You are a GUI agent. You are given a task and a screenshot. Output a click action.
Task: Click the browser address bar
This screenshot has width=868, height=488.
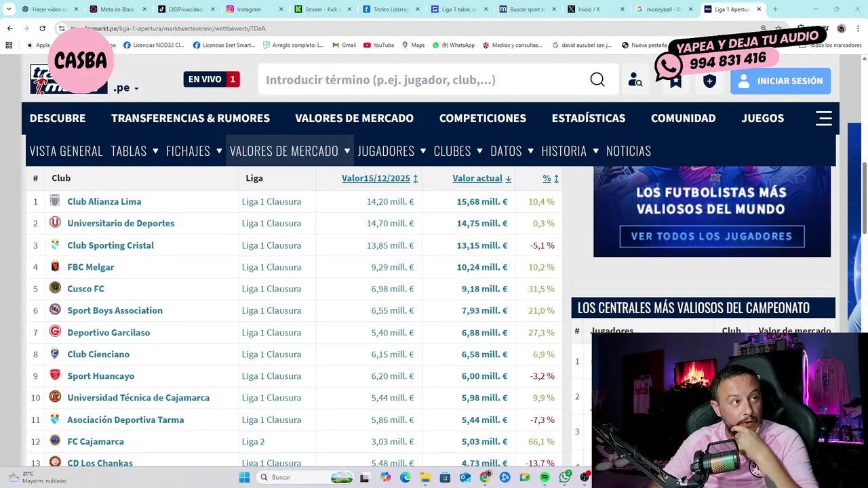407,28
